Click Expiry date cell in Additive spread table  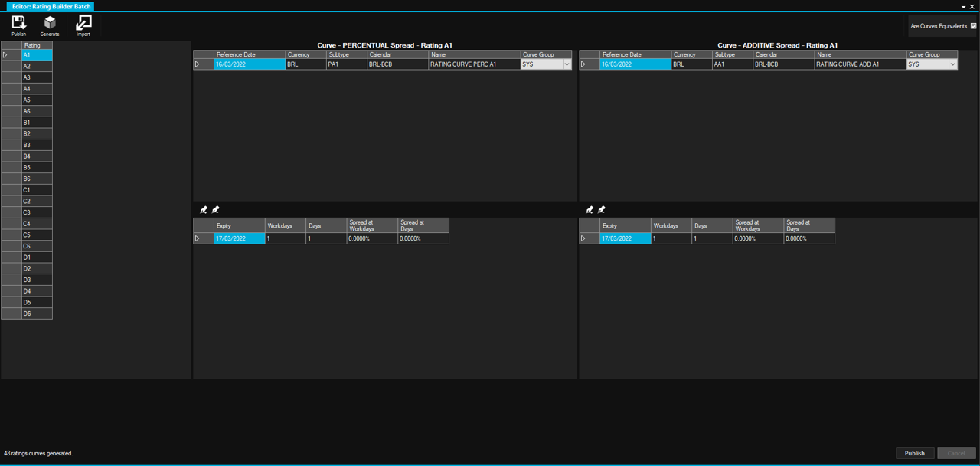625,239
